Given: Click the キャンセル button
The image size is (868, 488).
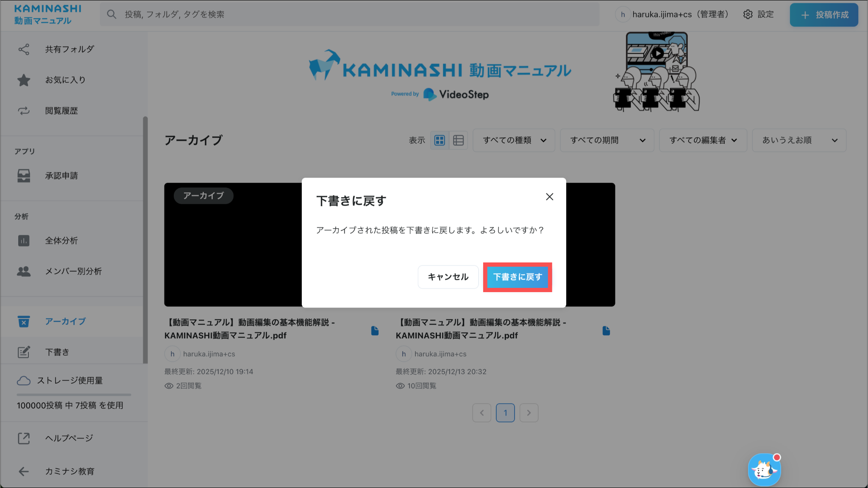Looking at the screenshot, I should pos(448,277).
